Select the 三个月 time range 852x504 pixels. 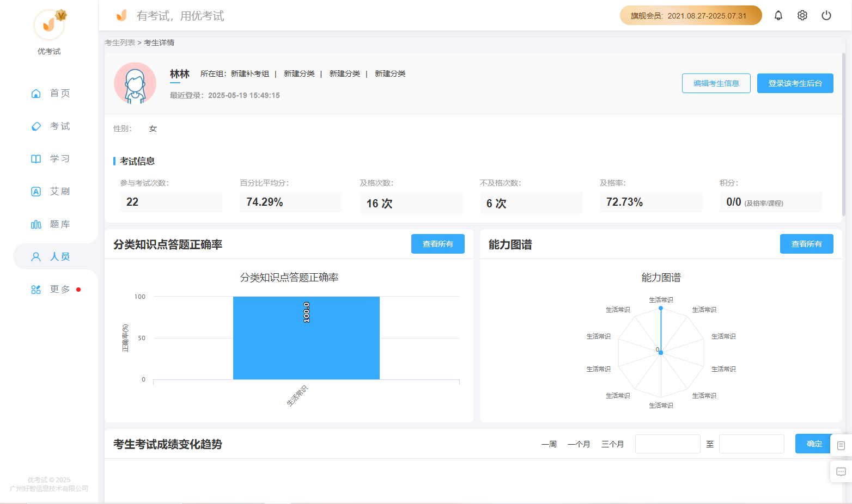tap(613, 444)
